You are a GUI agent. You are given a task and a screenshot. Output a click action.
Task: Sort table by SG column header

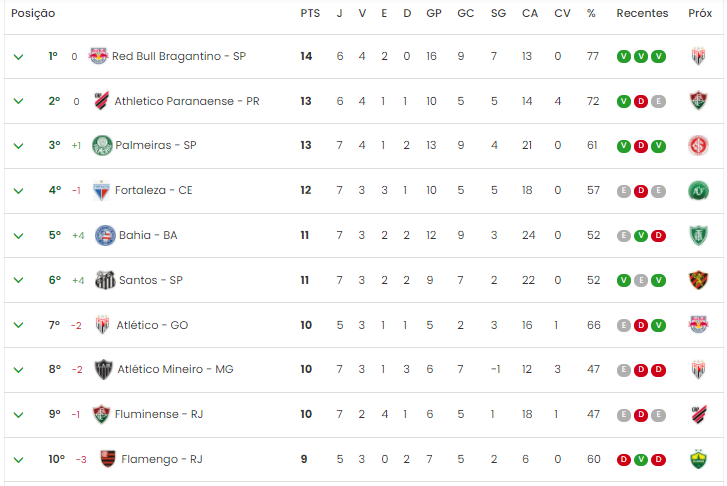[x=498, y=13]
